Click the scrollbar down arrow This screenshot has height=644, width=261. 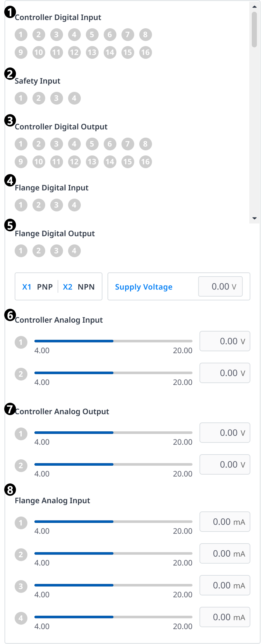click(255, 218)
